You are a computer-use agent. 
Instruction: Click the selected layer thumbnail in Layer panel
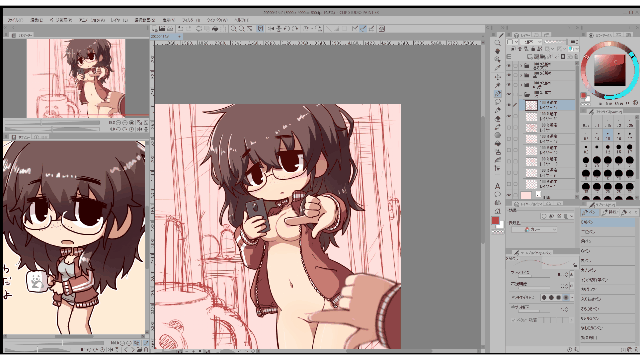(531, 105)
